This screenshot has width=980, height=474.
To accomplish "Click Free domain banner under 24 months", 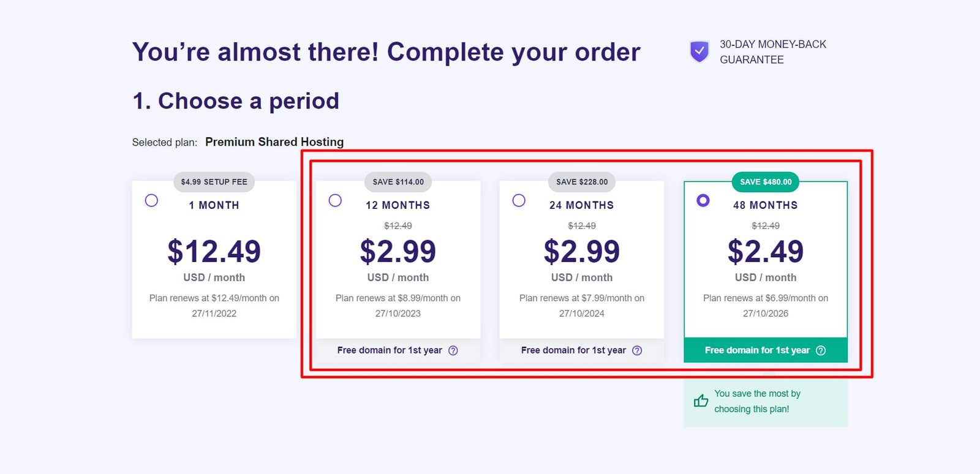I will (x=573, y=350).
